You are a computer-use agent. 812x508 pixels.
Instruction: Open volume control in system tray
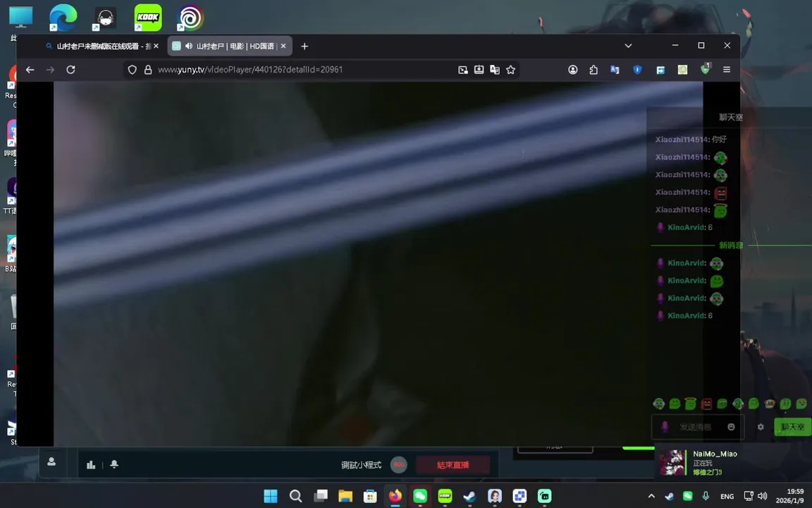(762, 496)
